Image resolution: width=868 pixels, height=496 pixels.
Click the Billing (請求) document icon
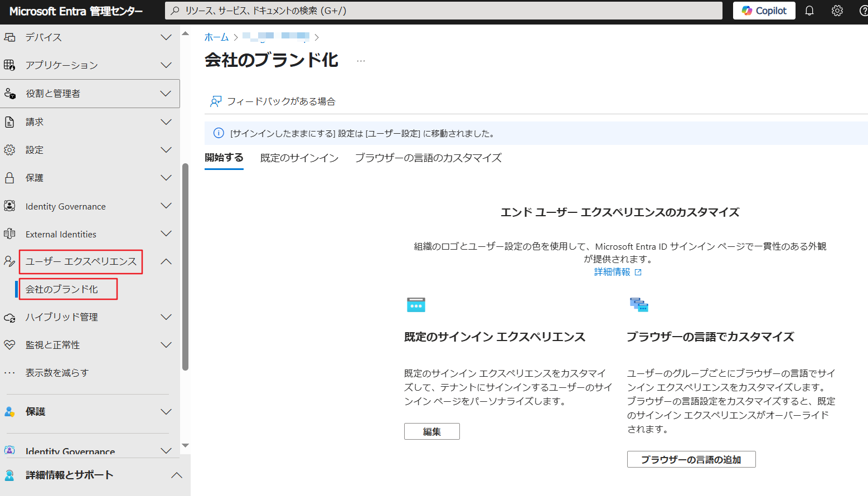pos(9,122)
